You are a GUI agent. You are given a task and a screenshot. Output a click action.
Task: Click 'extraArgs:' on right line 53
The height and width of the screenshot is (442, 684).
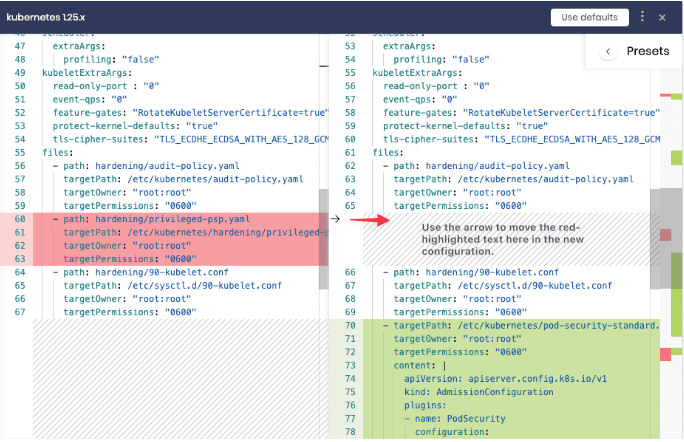409,46
